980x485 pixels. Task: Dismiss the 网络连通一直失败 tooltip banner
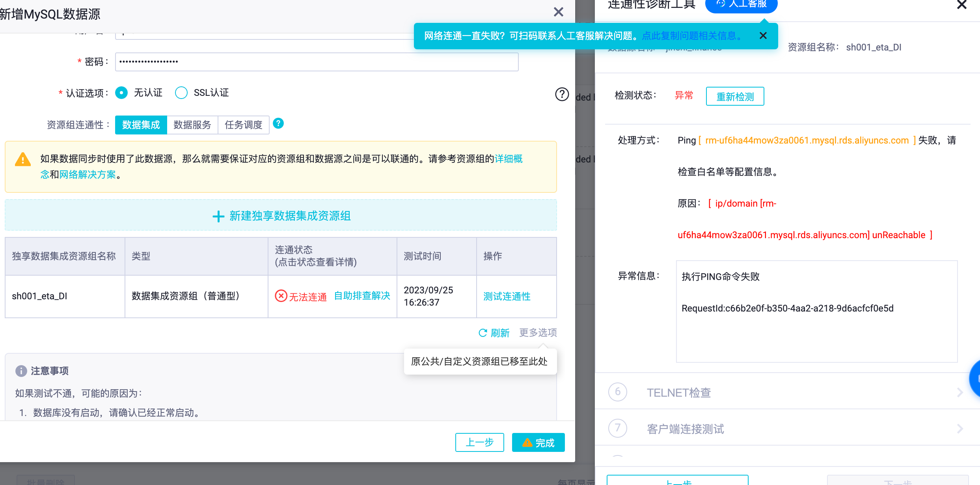[763, 36]
